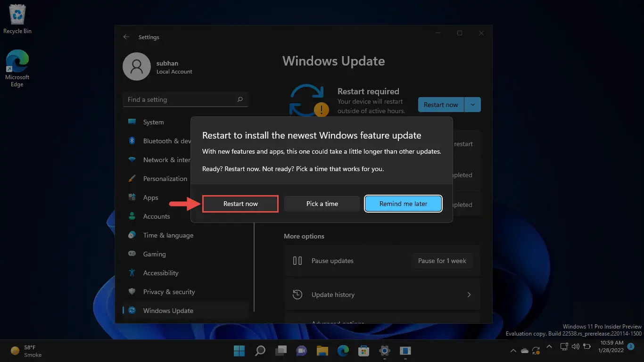
Task: Click the Update history clock icon
Action: [x=297, y=295]
